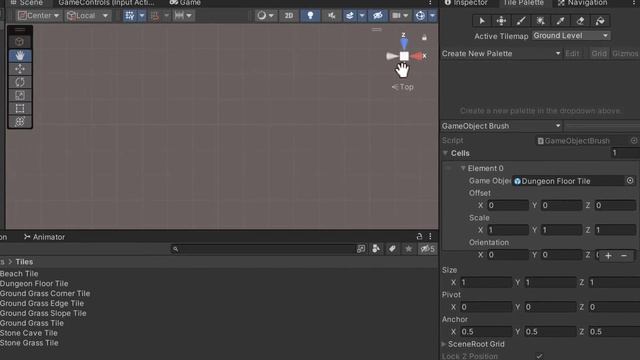This screenshot has width=640, height=360.
Task: Toggle 2D scene view mode
Action: click(289, 16)
